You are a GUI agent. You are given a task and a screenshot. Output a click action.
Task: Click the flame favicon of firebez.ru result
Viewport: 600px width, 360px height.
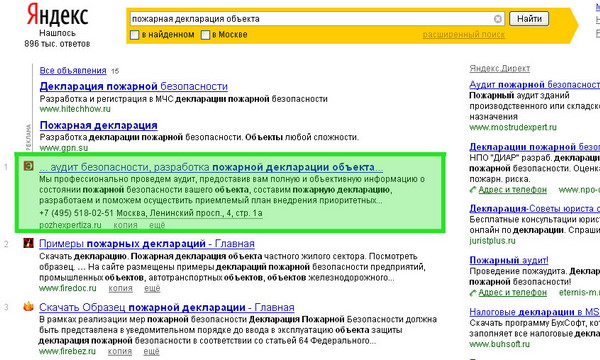pos(28,306)
